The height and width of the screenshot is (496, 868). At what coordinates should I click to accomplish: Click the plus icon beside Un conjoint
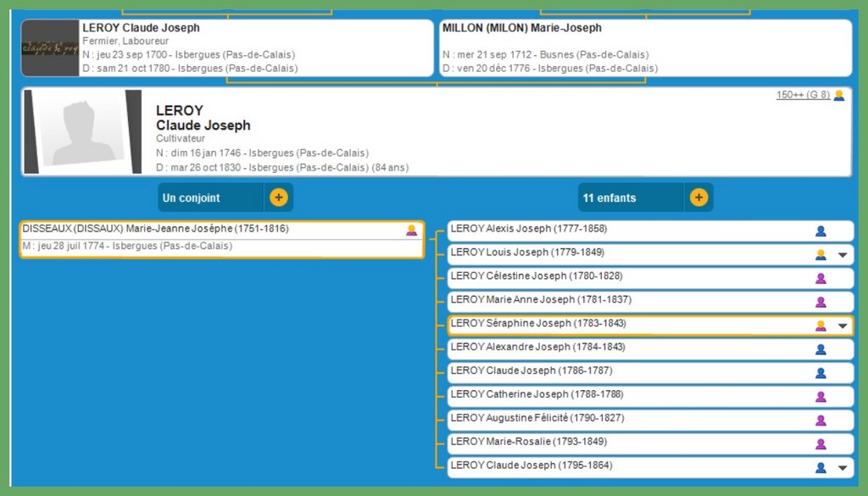pyautogui.click(x=278, y=198)
